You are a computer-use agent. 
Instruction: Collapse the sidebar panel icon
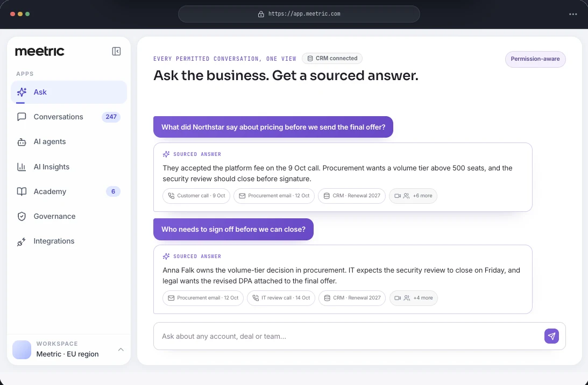click(x=116, y=52)
